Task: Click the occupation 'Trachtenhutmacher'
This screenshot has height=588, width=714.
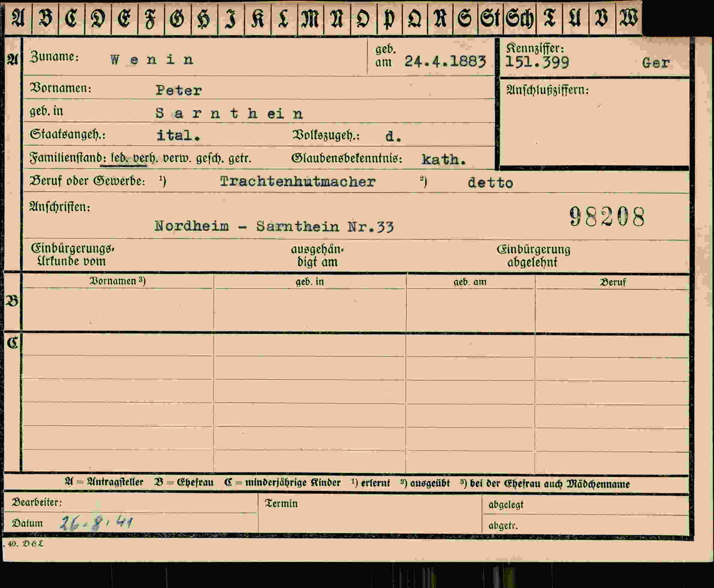Action: pyautogui.click(x=297, y=182)
